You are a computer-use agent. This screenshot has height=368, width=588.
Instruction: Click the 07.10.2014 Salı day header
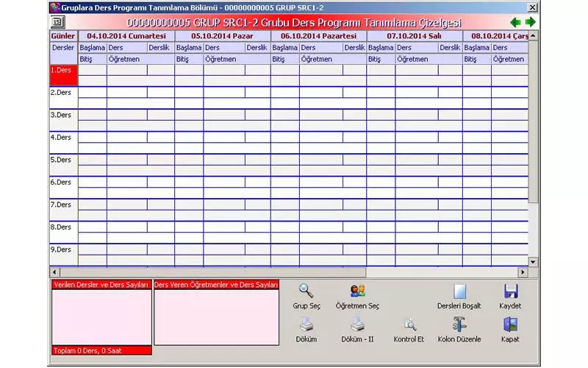415,36
